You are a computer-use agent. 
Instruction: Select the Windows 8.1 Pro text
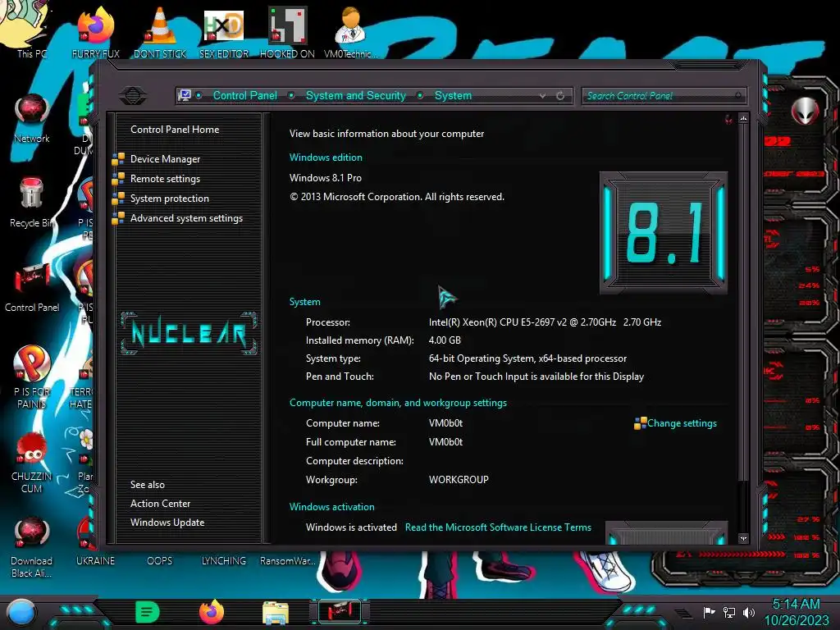325,178
